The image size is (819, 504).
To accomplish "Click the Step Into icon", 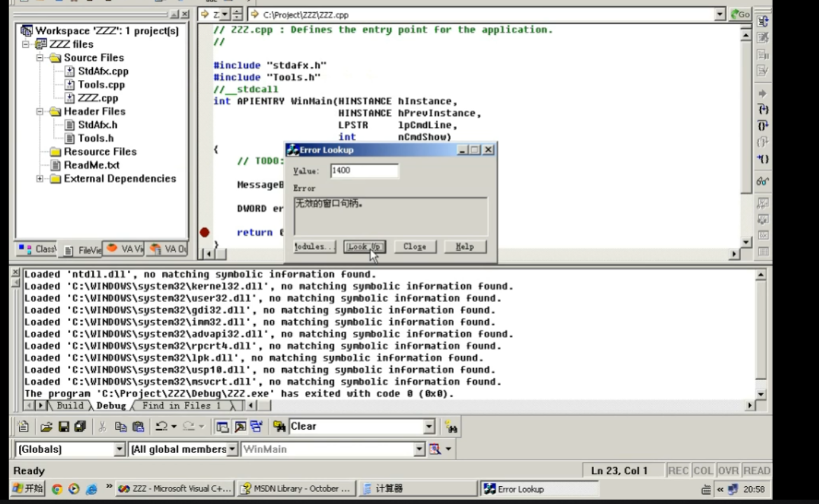I will pyautogui.click(x=763, y=110).
